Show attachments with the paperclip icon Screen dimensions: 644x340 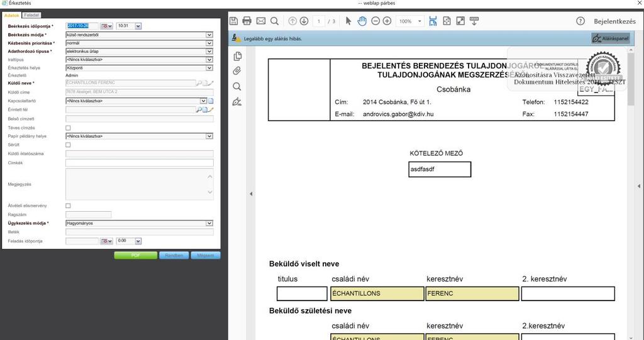click(237, 71)
